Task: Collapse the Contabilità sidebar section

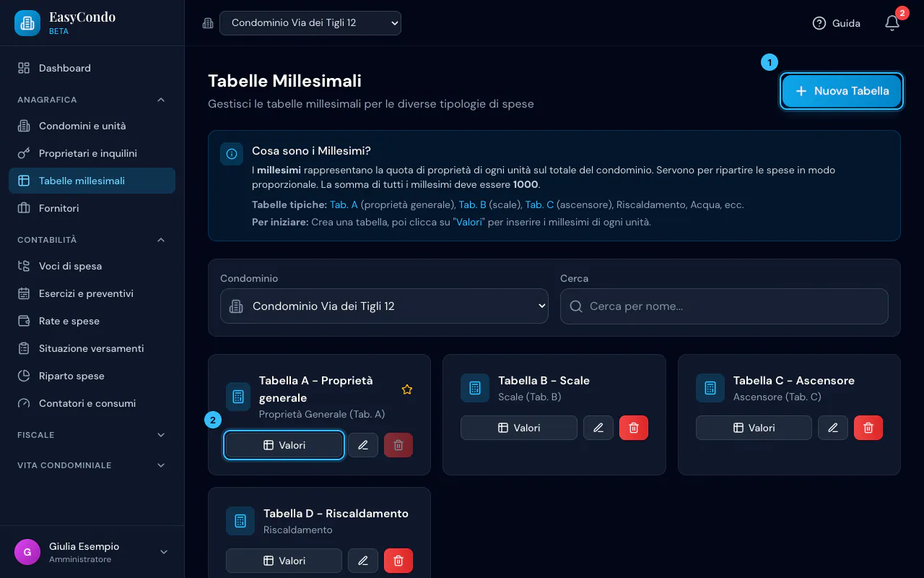Action: coord(92,240)
